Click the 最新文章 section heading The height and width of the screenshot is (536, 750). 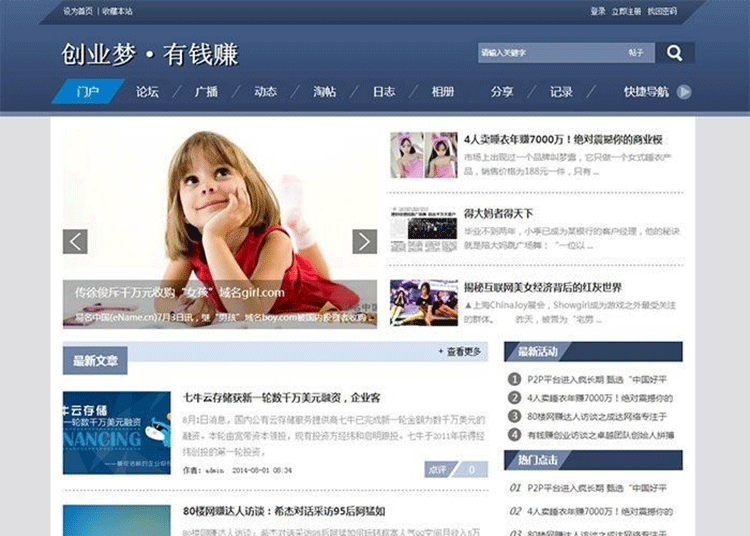95,361
